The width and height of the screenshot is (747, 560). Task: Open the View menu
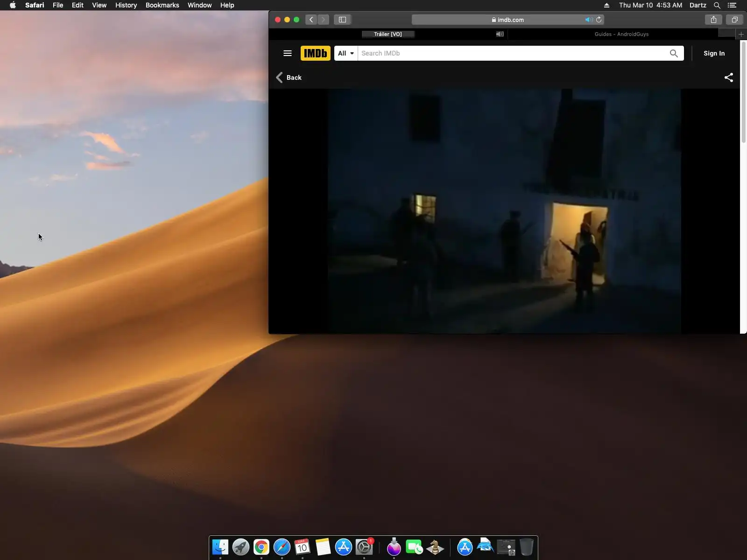[x=99, y=5]
